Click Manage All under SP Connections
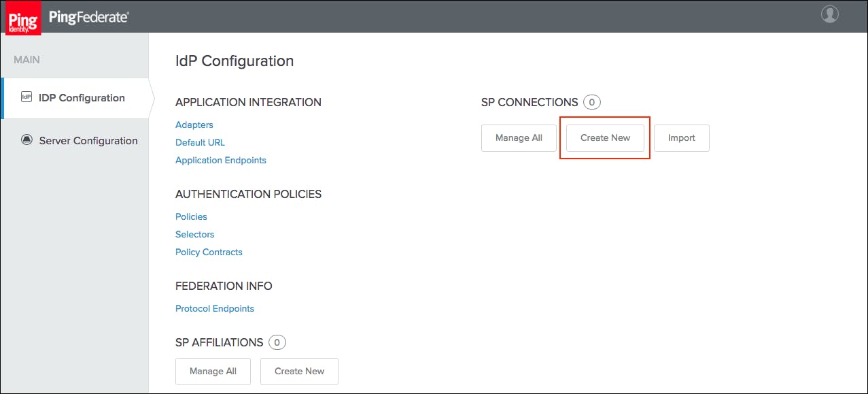The height and width of the screenshot is (394, 868). [519, 138]
